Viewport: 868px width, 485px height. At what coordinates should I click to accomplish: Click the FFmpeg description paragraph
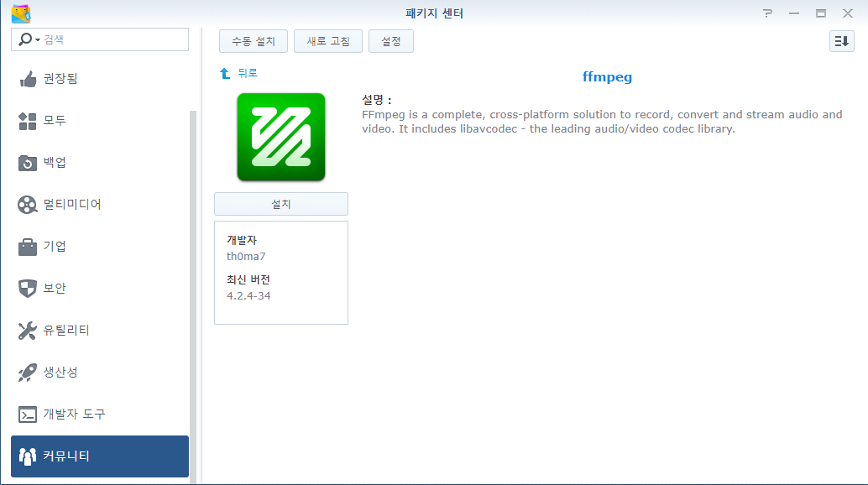602,122
